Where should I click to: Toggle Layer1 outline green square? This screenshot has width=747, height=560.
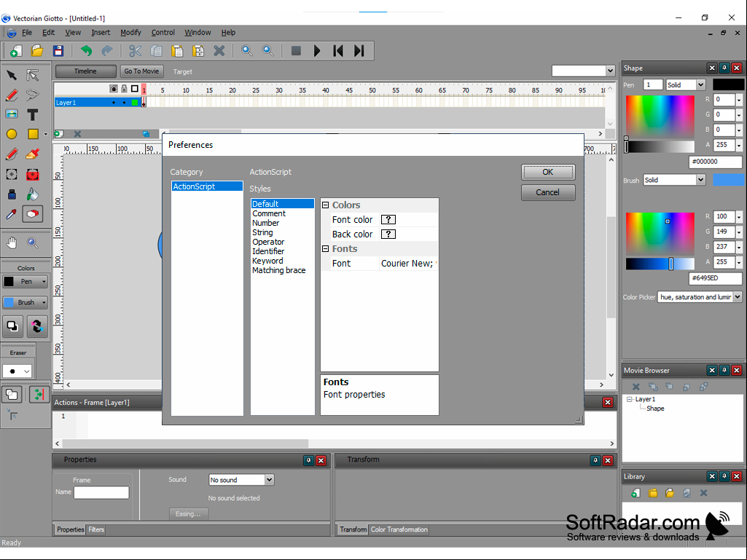[135, 103]
